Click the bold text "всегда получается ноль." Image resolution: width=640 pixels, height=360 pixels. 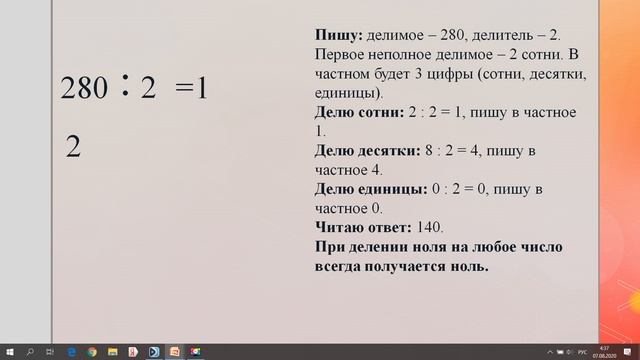click(x=402, y=266)
